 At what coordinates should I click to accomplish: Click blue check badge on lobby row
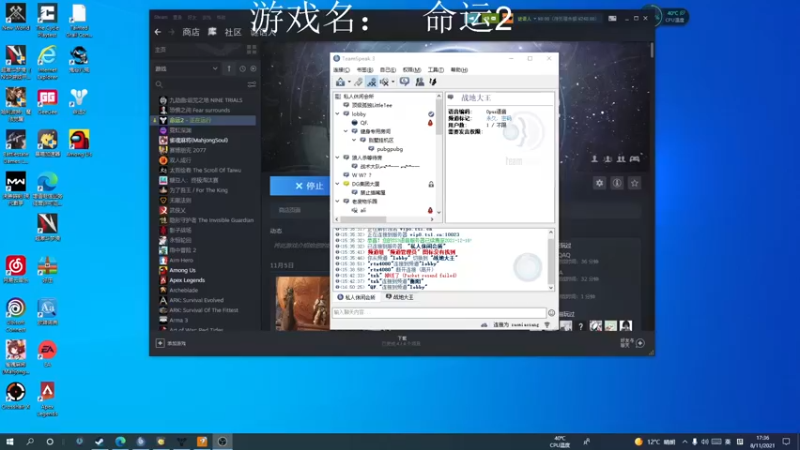(431, 114)
